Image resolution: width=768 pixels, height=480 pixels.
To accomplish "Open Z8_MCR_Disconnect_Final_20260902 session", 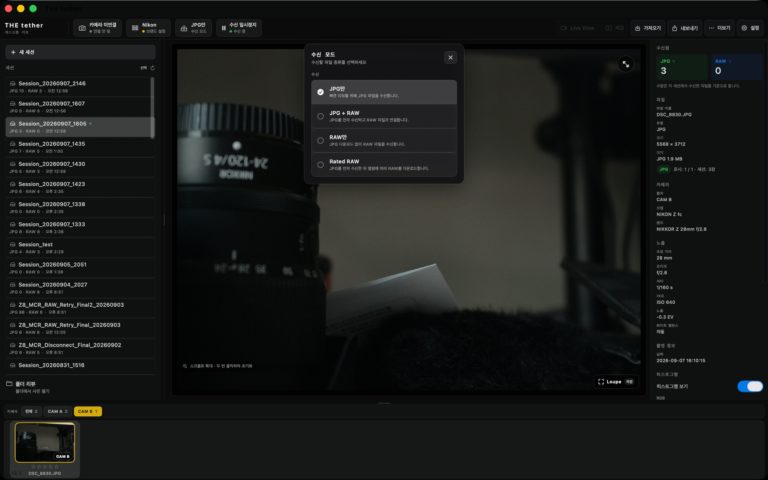I will (x=78, y=348).
